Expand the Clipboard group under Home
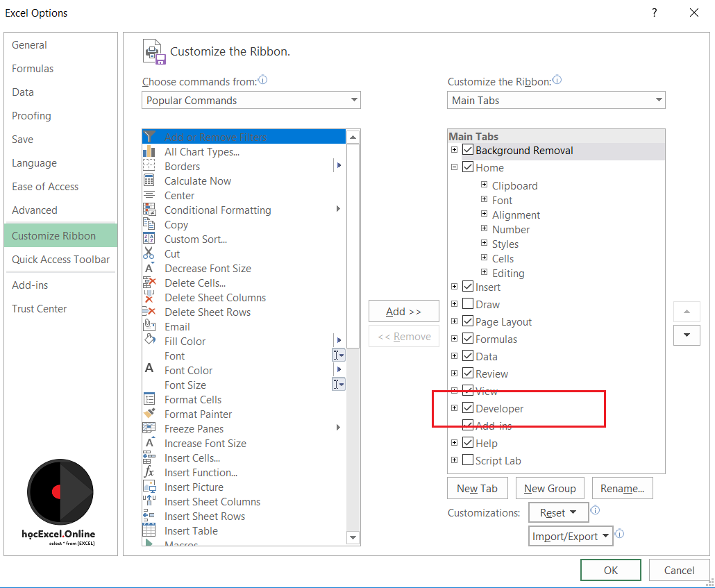The width and height of the screenshot is (715, 588). tap(484, 185)
